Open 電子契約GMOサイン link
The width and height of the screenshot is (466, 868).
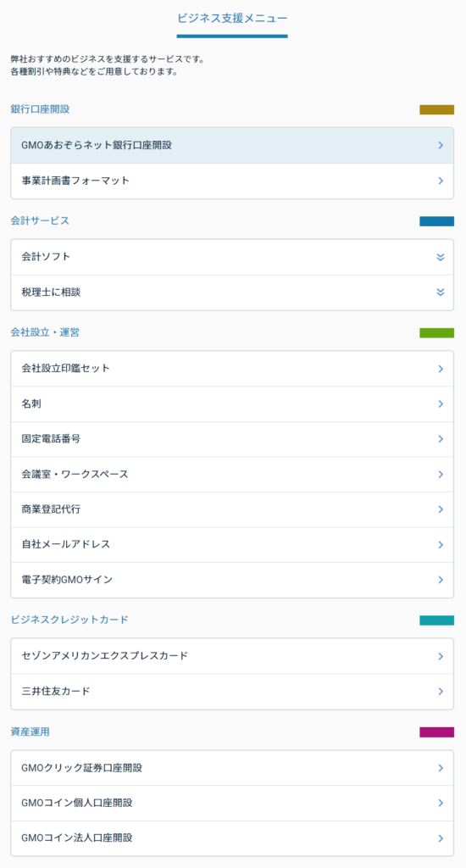click(x=232, y=580)
